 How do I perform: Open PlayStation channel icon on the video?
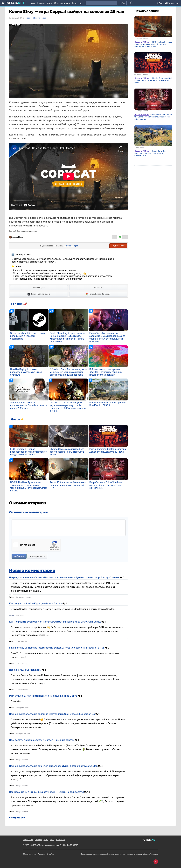tap(14, 148)
